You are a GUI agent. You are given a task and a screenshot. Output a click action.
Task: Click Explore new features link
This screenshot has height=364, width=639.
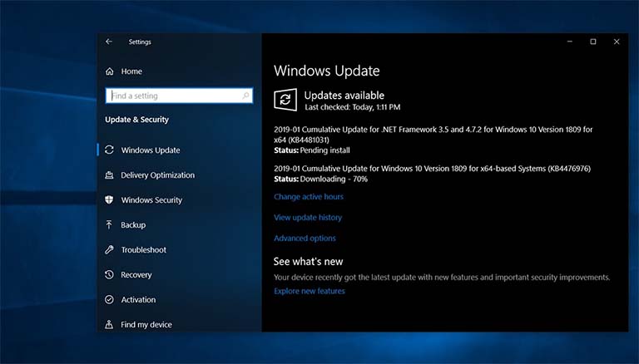tap(310, 291)
